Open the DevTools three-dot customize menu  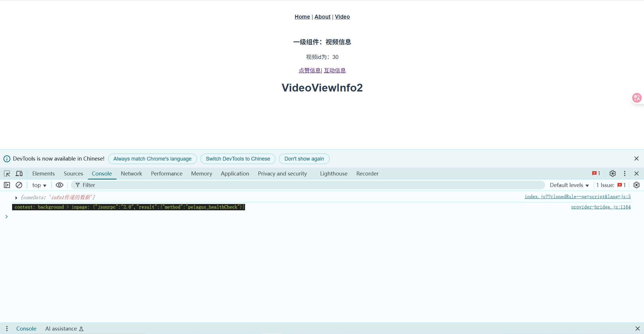pyautogui.click(x=624, y=173)
